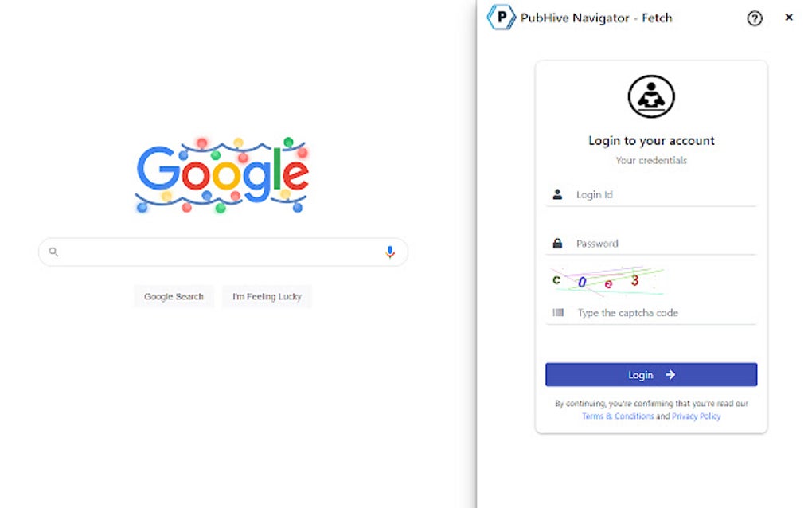This screenshot has height=508, width=812.
Task: Click the Google Search button
Action: [x=174, y=296]
